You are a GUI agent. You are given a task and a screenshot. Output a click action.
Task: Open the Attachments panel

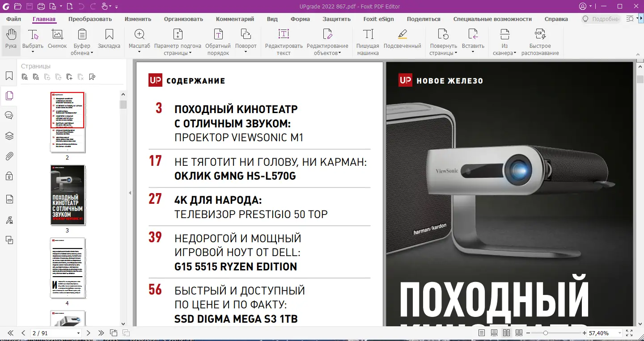tap(9, 156)
